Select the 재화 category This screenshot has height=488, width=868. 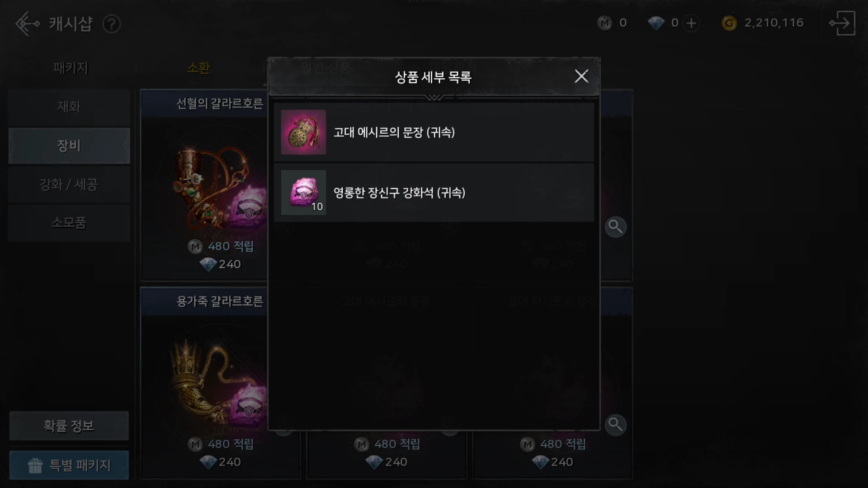pyautogui.click(x=69, y=107)
